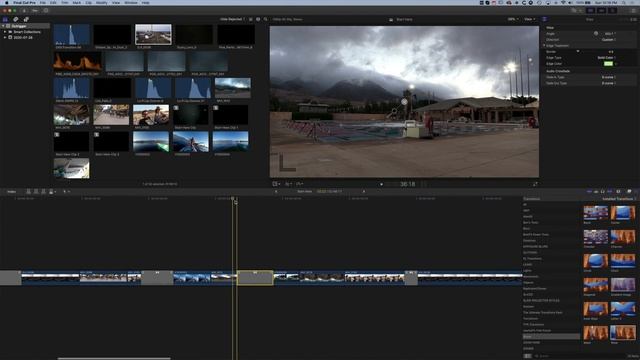Click the timeline Index button
The image size is (640, 360).
[x=11, y=191]
